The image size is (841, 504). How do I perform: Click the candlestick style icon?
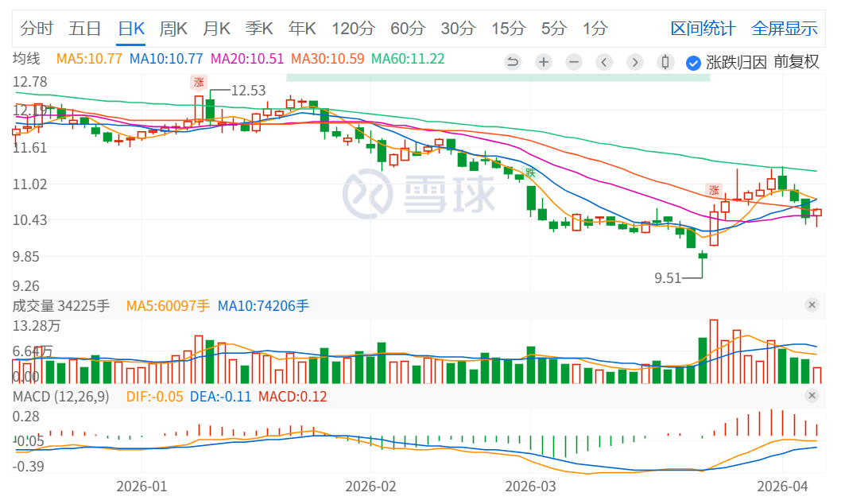coord(666,62)
